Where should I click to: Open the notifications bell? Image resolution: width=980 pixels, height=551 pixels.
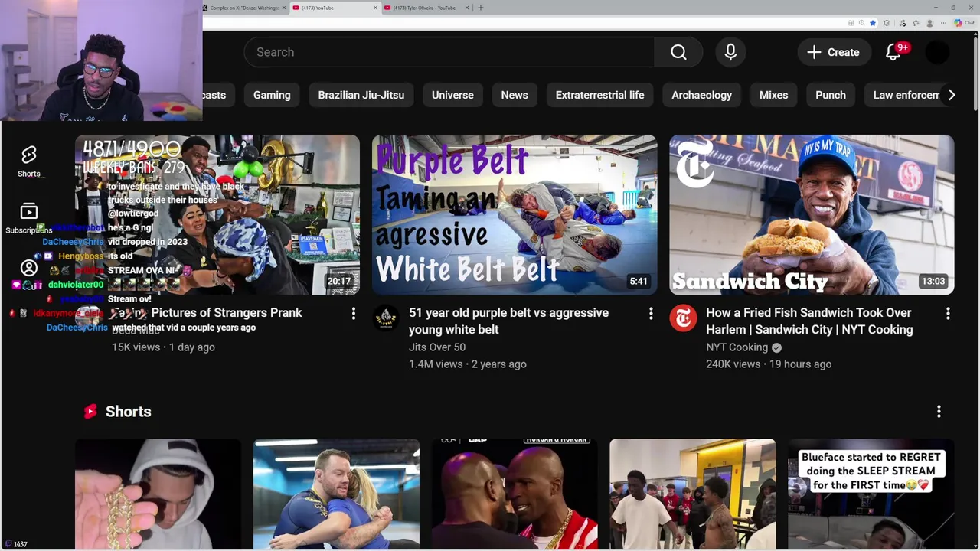893,52
